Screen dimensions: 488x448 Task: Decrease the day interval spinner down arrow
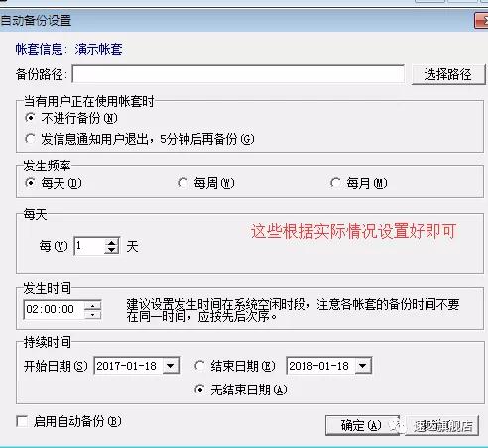[x=112, y=250]
